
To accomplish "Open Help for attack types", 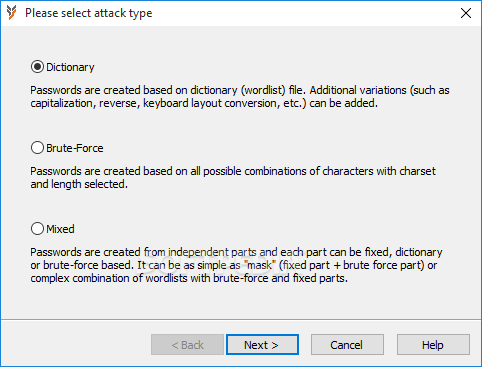I will pyautogui.click(x=433, y=345).
